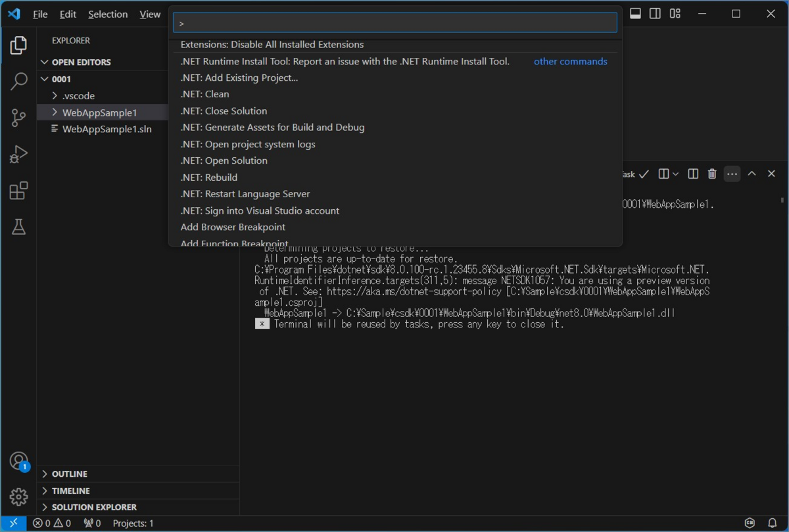Image resolution: width=789 pixels, height=532 pixels.
Task: Select WebAppSample1.sln in the explorer
Action: pos(105,129)
